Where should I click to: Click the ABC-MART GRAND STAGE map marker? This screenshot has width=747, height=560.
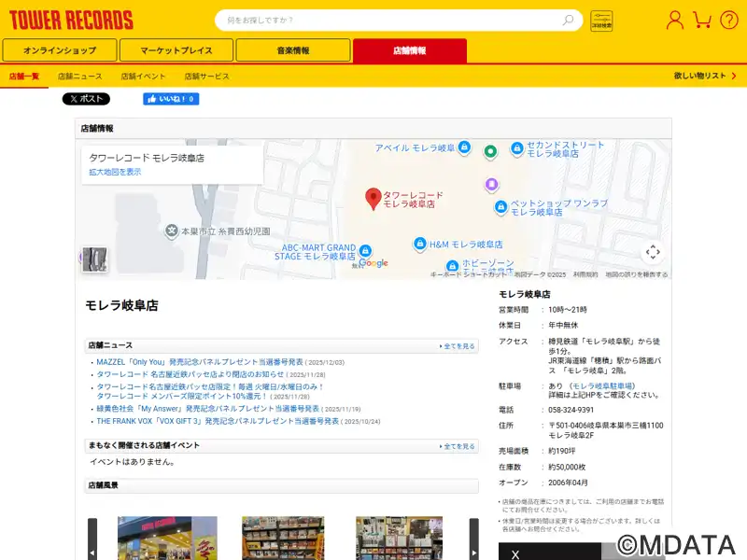point(365,251)
